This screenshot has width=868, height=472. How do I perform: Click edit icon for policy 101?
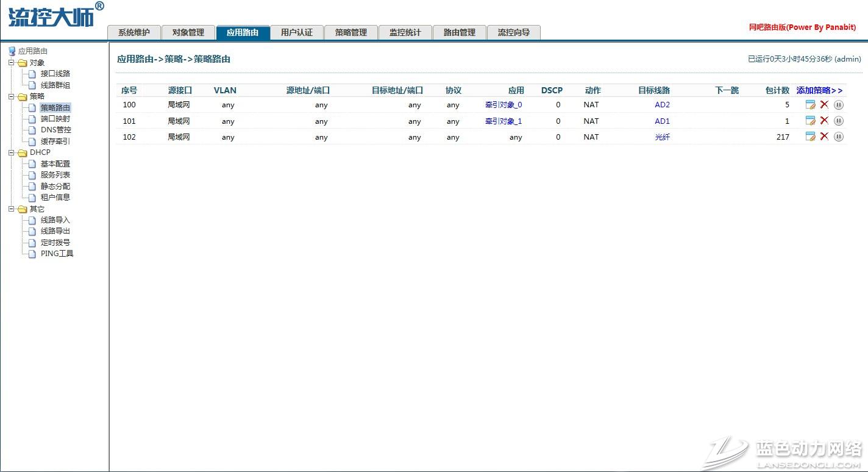[x=810, y=121]
